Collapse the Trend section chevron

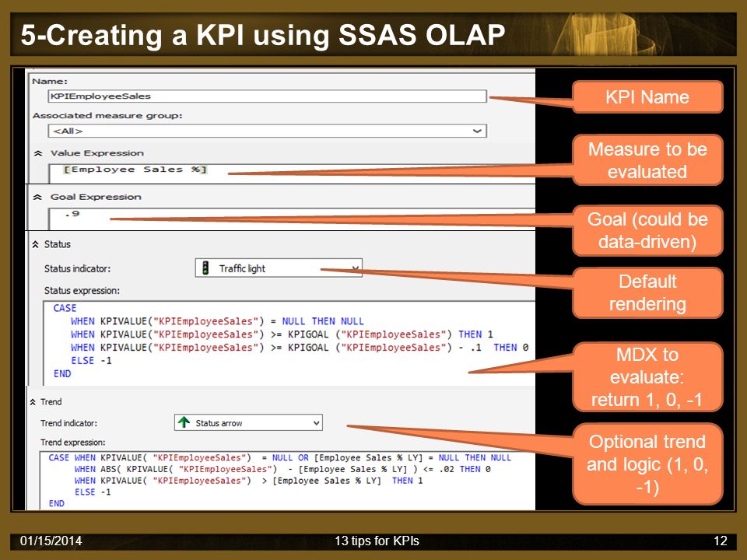(33, 402)
